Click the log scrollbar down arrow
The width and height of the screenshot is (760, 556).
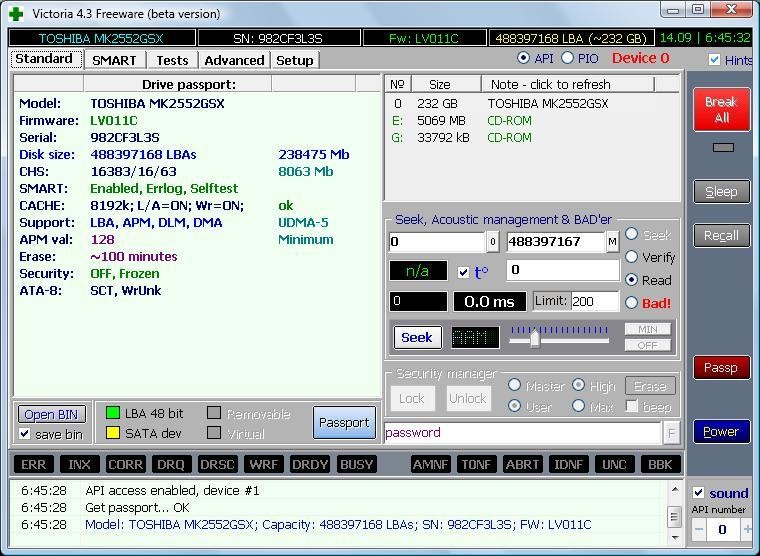click(x=674, y=537)
